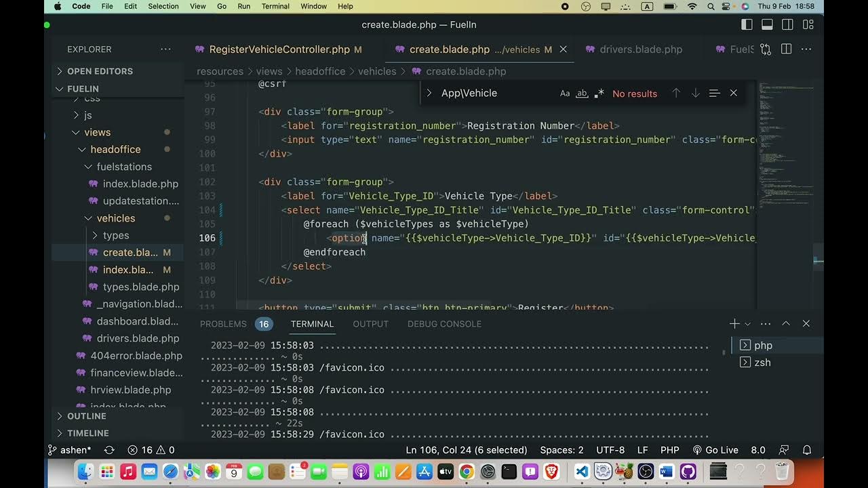Select PHP language mode

tap(670, 450)
